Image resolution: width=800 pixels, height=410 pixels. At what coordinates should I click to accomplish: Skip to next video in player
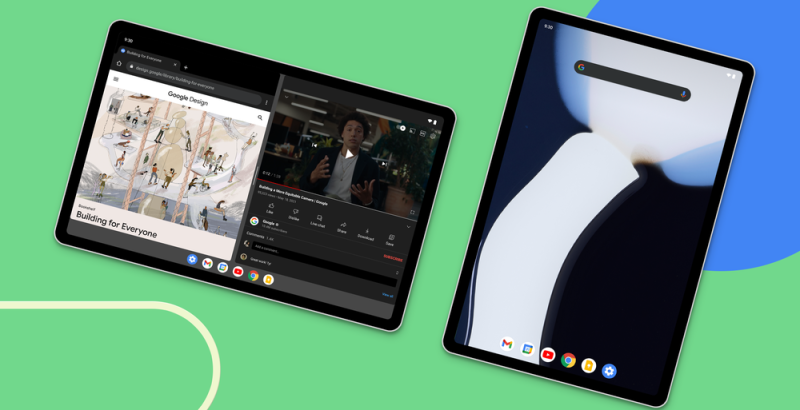click(x=384, y=164)
